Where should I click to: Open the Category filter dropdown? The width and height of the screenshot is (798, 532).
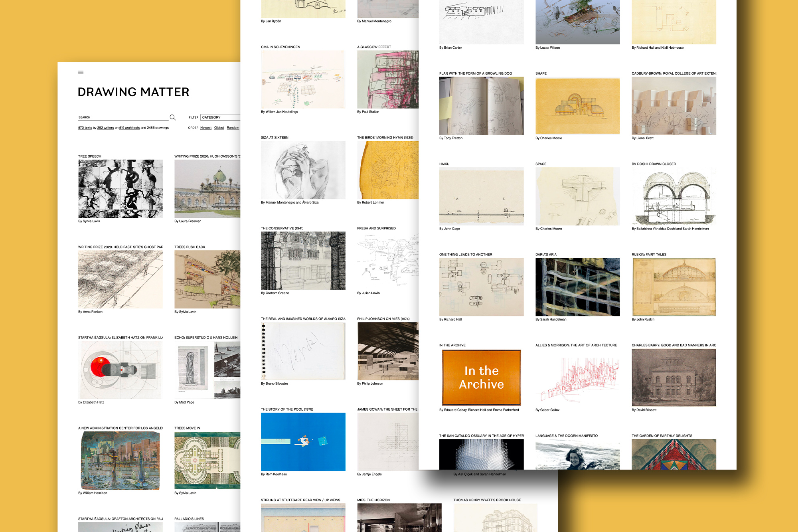point(221,117)
